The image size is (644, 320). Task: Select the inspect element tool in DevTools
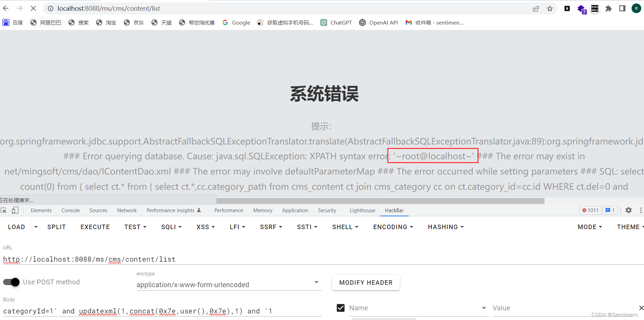4,210
